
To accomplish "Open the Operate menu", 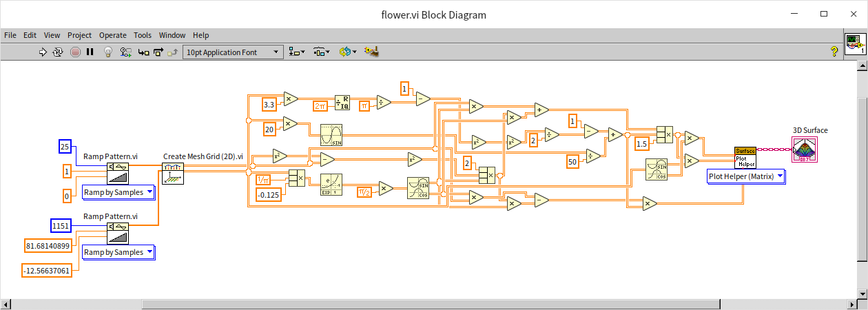I will pos(113,35).
